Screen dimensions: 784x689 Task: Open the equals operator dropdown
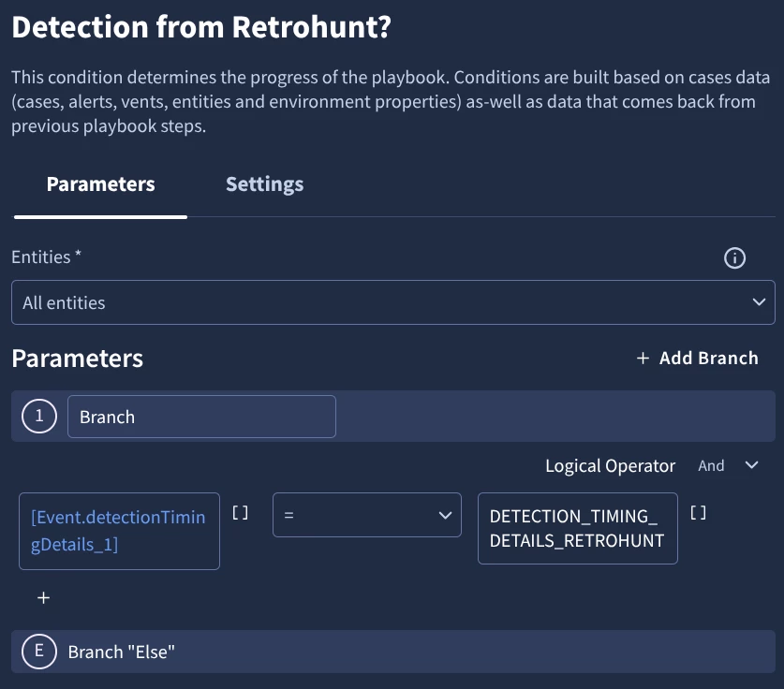point(366,515)
